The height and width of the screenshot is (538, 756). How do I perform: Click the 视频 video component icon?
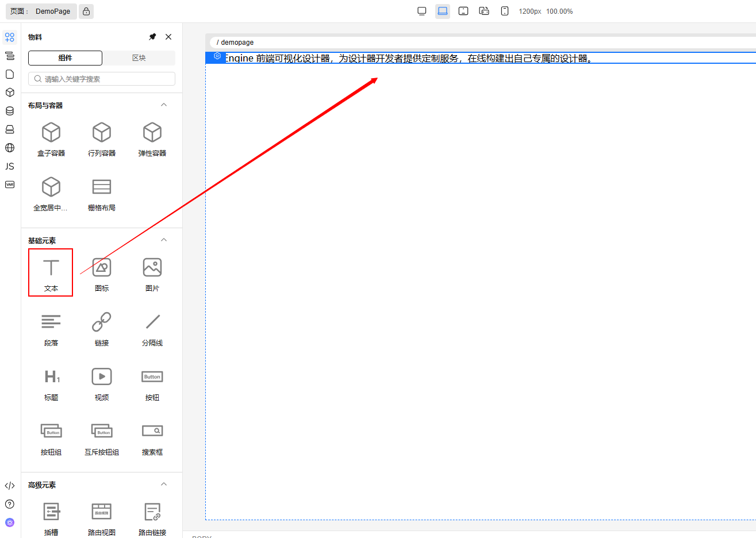[102, 376]
